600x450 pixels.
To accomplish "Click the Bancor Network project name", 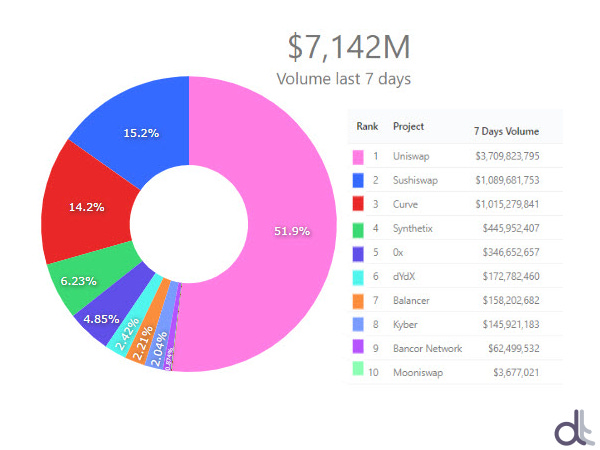I will [427, 349].
